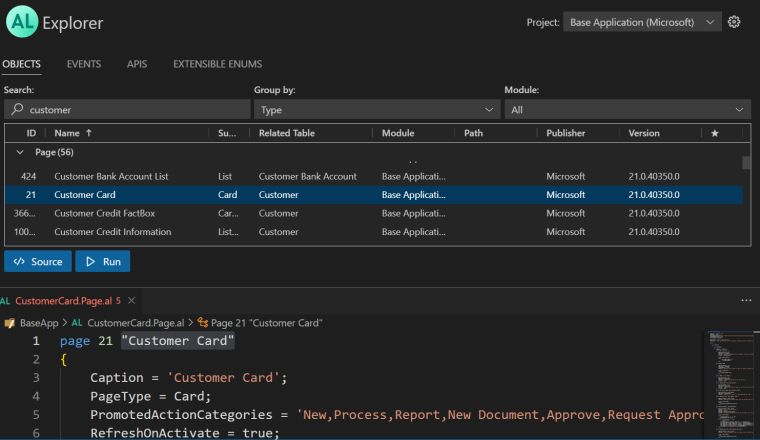Open the editor more actions ellipsis
This screenshot has height=440, width=760.
tap(746, 300)
